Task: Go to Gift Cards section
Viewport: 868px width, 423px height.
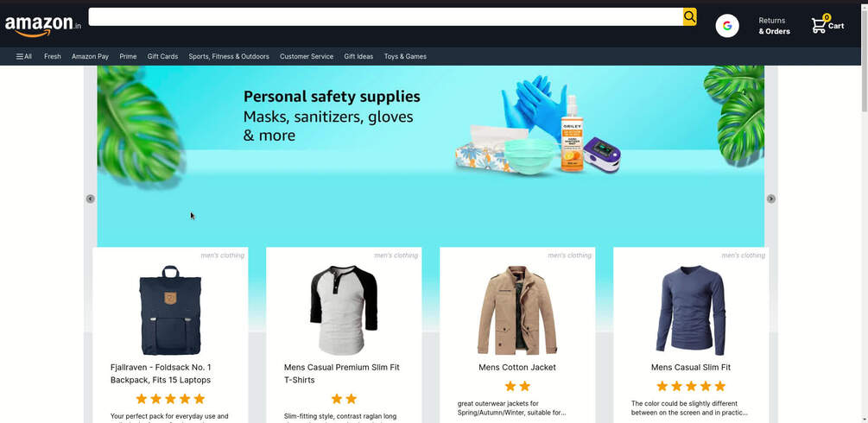Action: tap(162, 56)
